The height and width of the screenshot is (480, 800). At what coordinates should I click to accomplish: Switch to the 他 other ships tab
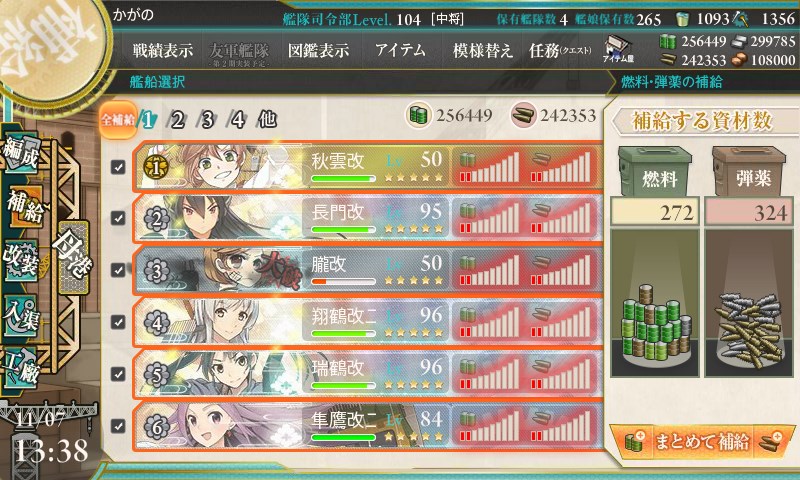[x=267, y=120]
